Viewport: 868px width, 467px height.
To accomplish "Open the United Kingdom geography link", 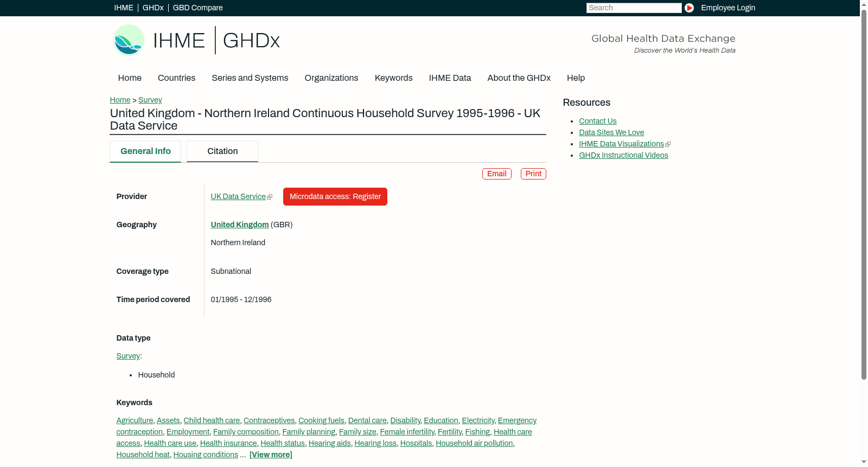I will [240, 225].
